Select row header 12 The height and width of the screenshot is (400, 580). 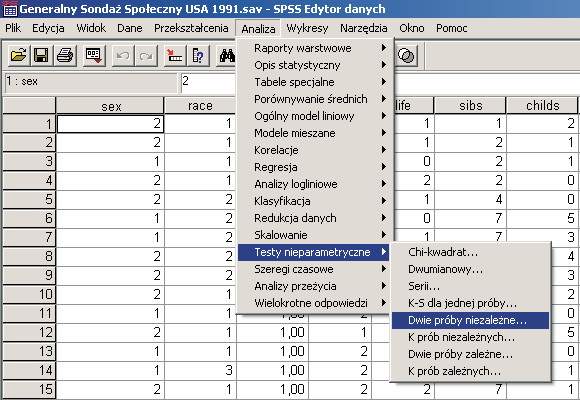29,332
